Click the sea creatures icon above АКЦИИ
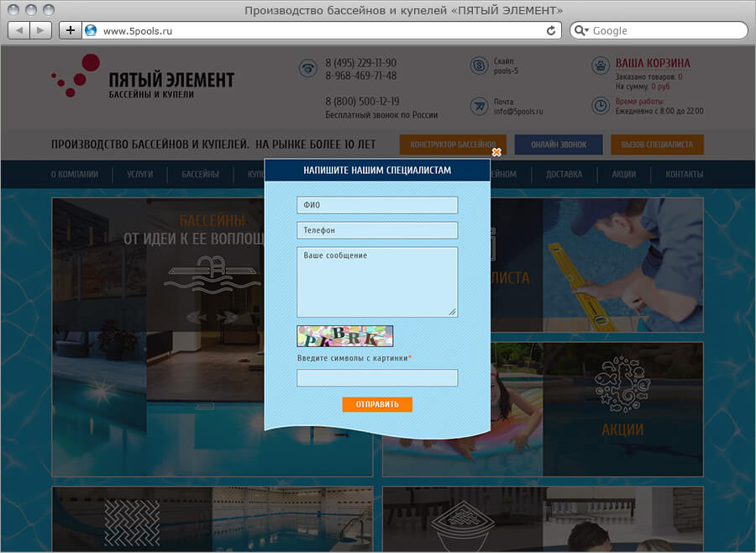The width and height of the screenshot is (756, 553). coord(622,385)
